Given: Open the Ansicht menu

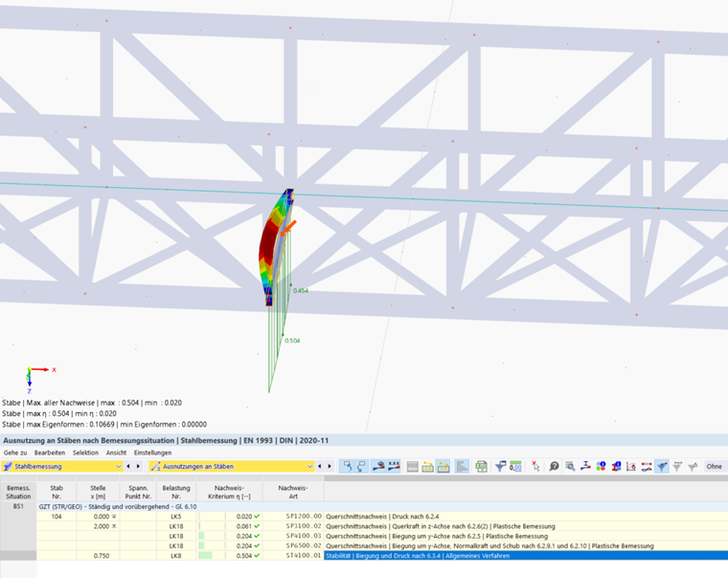Looking at the screenshot, I should click(x=116, y=452).
